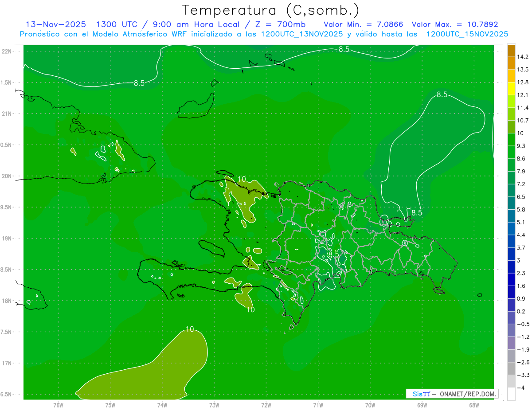532x411 pixels.
Task: Click the green color bar segment between 8.6 and 9.3
Action: [511, 152]
